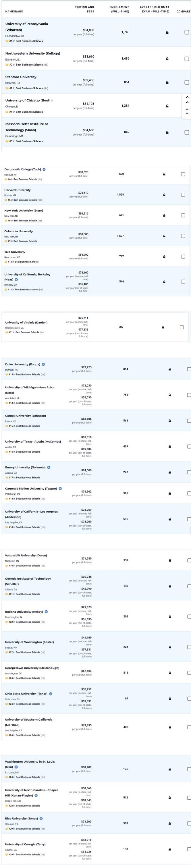The width and height of the screenshot is (193, 868).
Task: Open the University of Chicago (Booth) link
Action: 29,101
